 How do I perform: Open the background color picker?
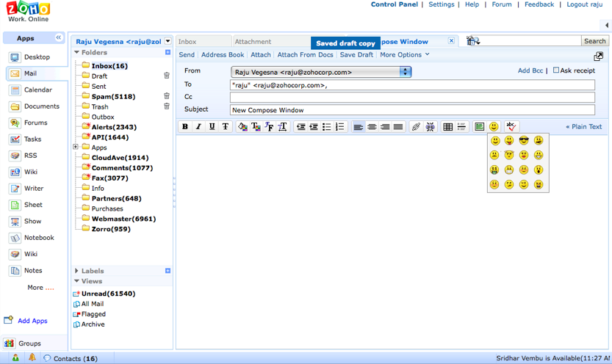242,127
